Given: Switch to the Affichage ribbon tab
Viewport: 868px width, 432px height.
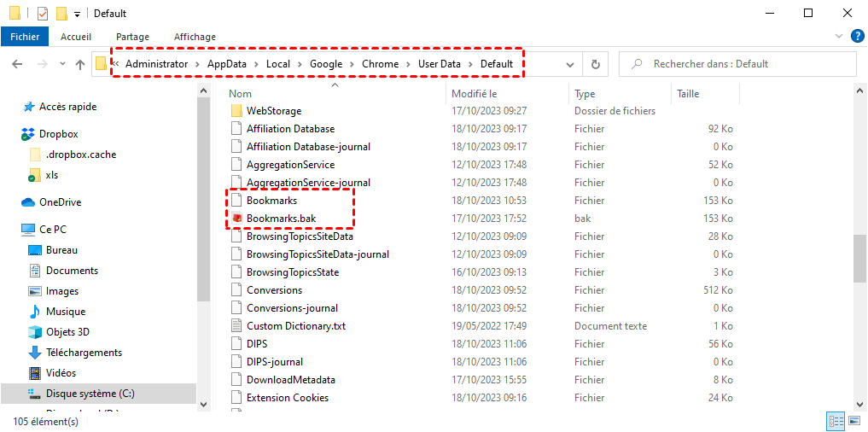Looking at the screenshot, I should coord(195,37).
